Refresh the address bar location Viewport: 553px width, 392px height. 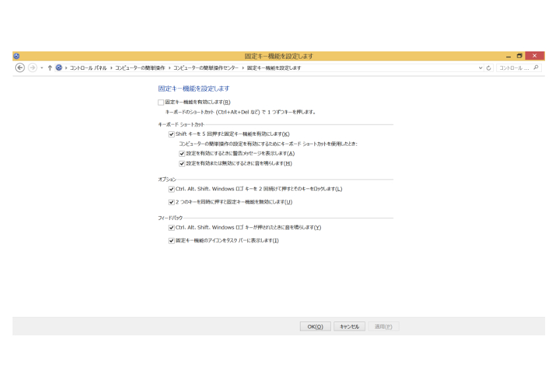point(488,68)
